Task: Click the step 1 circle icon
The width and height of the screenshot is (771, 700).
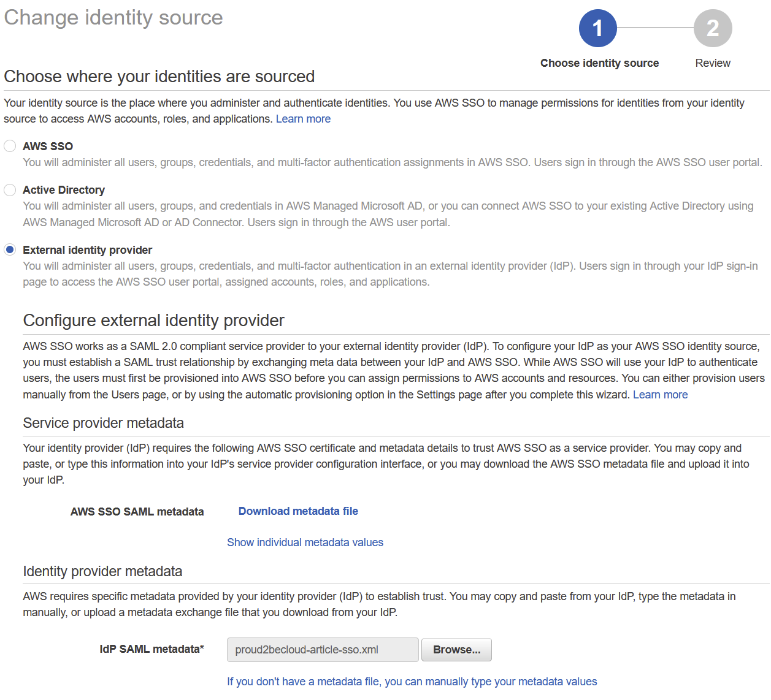Action: (x=597, y=28)
